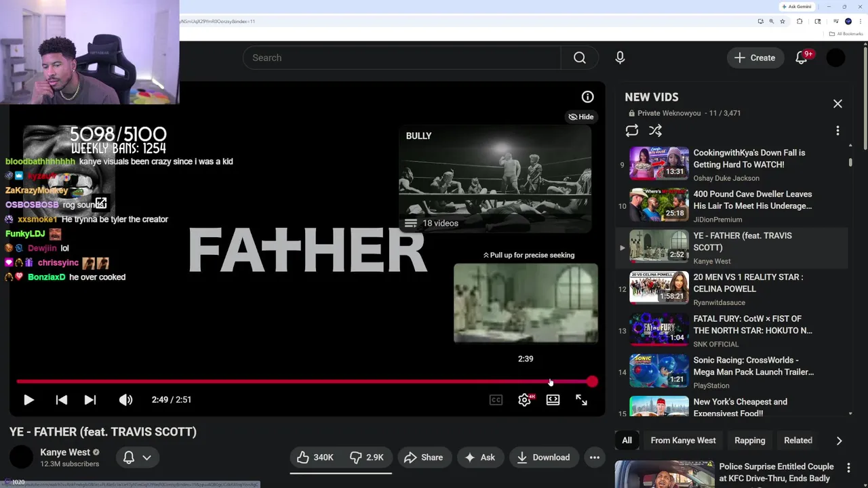
Task: Enter full screen mode
Action: coord(581,400)
